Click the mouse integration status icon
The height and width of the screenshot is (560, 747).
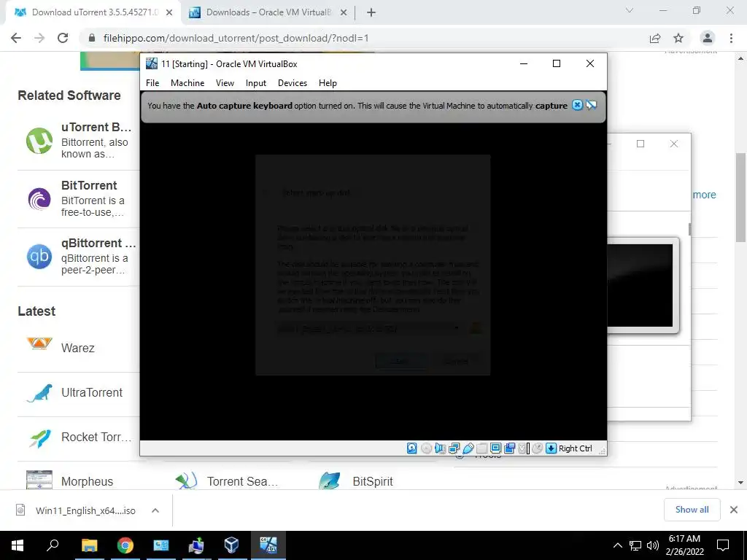[x=538, y=448]
